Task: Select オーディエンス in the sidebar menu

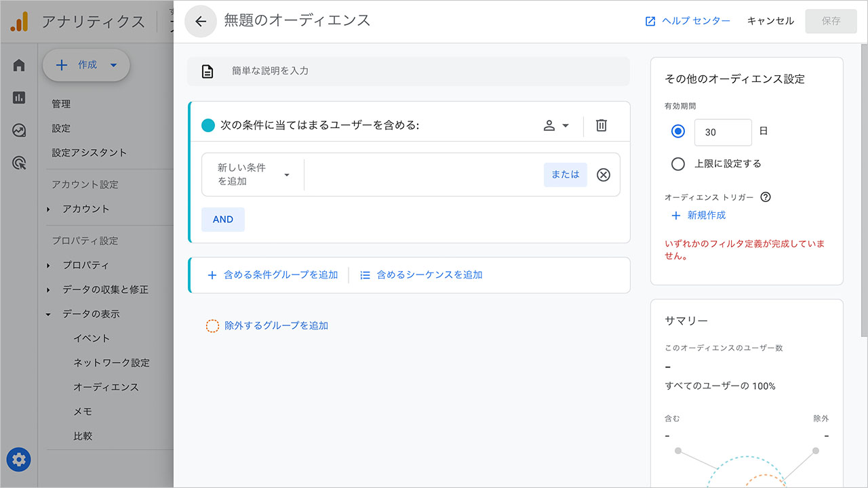Action: (x=108, y=386)
